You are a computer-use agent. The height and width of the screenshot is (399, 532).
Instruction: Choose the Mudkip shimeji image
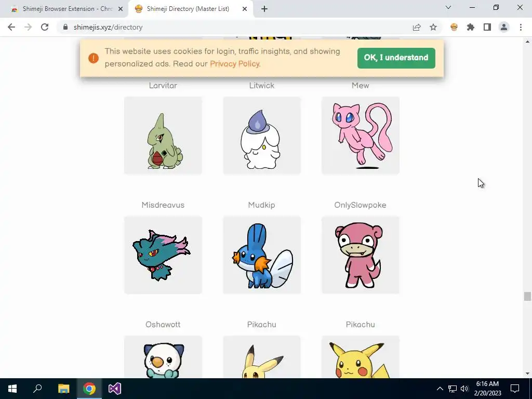tap(262, 255)
